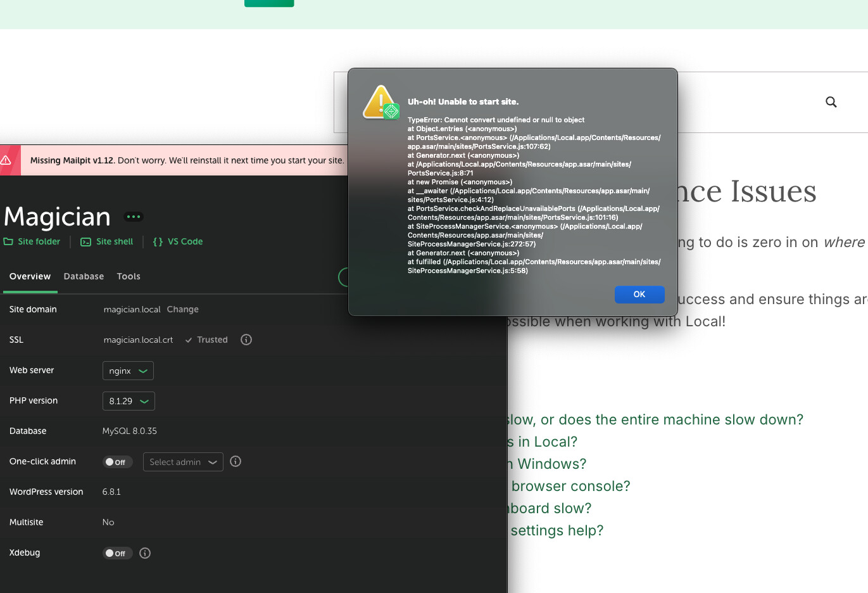Toggle the Xdebug switch

point(117,553)
